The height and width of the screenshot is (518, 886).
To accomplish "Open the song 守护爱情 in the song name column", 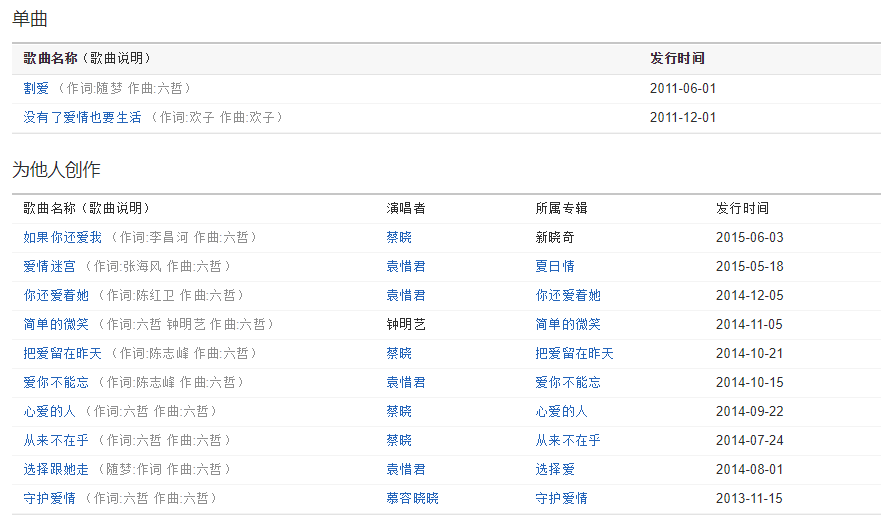I will point(49,498).
